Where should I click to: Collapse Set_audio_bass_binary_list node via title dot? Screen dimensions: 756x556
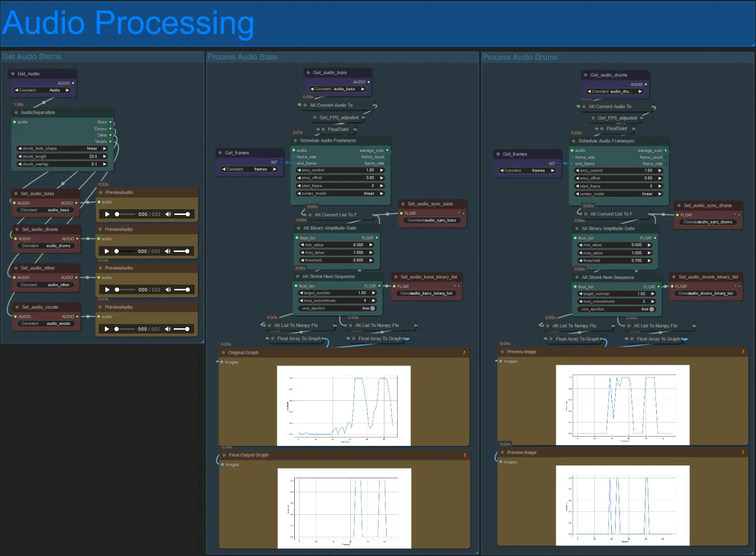click(396, 277)
